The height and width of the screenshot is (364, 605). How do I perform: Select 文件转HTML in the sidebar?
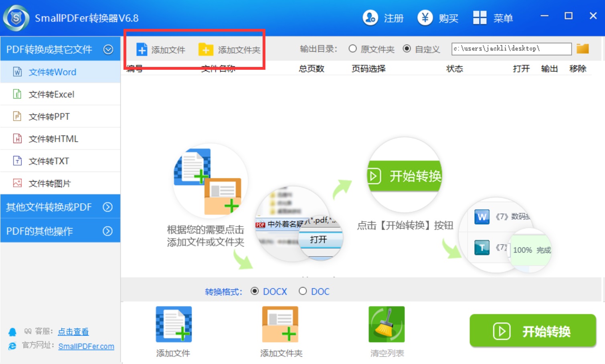click(x=60, y=139)
